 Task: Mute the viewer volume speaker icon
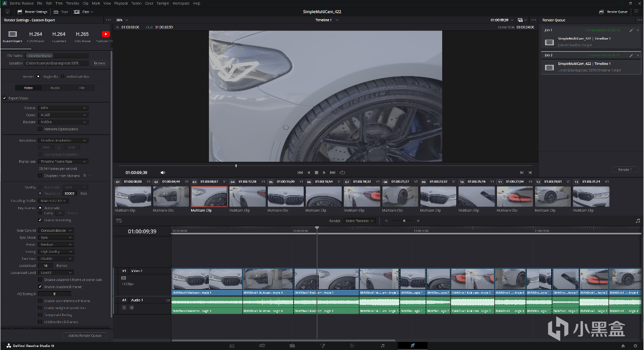(163, 172)
